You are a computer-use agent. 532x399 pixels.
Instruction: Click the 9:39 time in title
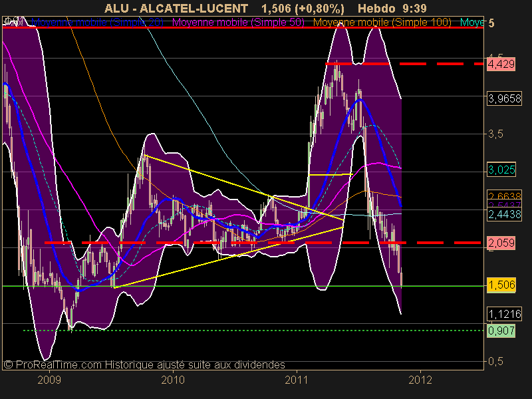tap(416, 8)
